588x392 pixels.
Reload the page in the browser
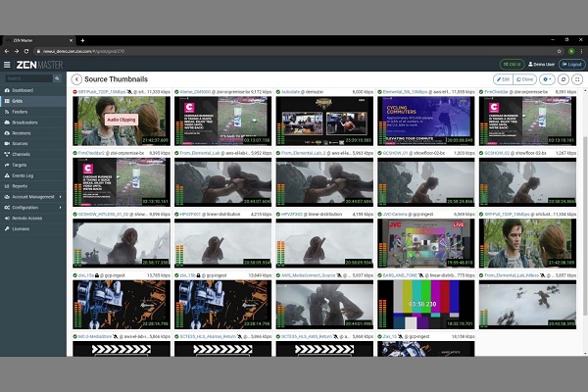[26, 51]
